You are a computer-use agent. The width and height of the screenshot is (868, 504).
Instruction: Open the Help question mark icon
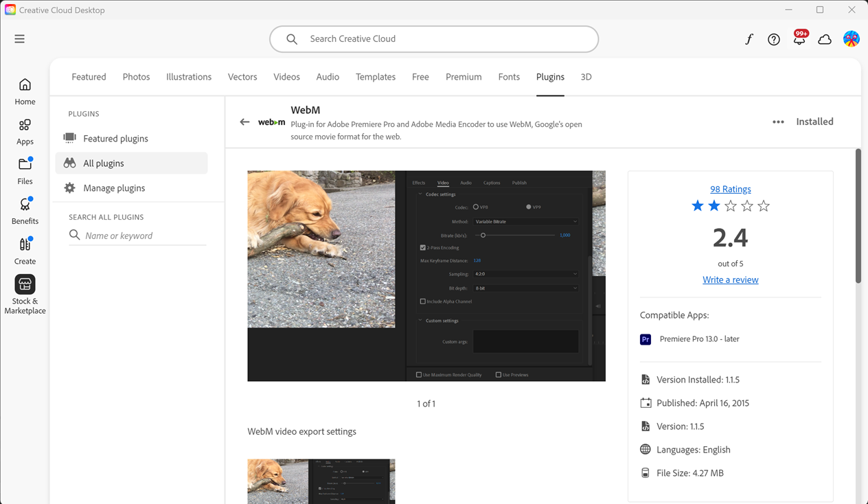pos(774,39)
